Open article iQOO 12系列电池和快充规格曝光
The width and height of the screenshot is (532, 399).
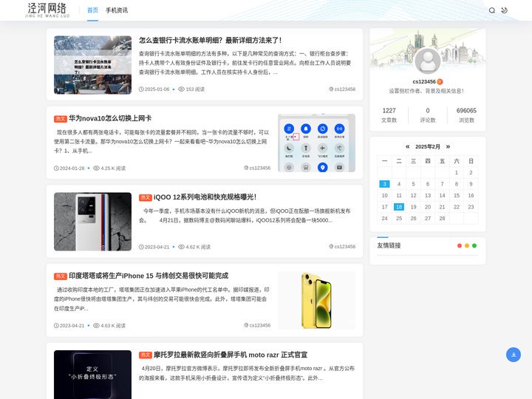pyautogui.click(x=205, y=197)
